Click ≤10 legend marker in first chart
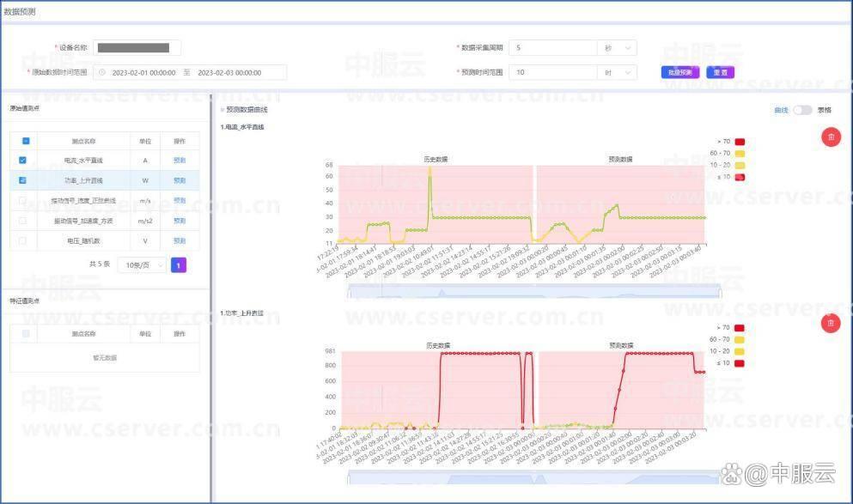 (740, 177)
